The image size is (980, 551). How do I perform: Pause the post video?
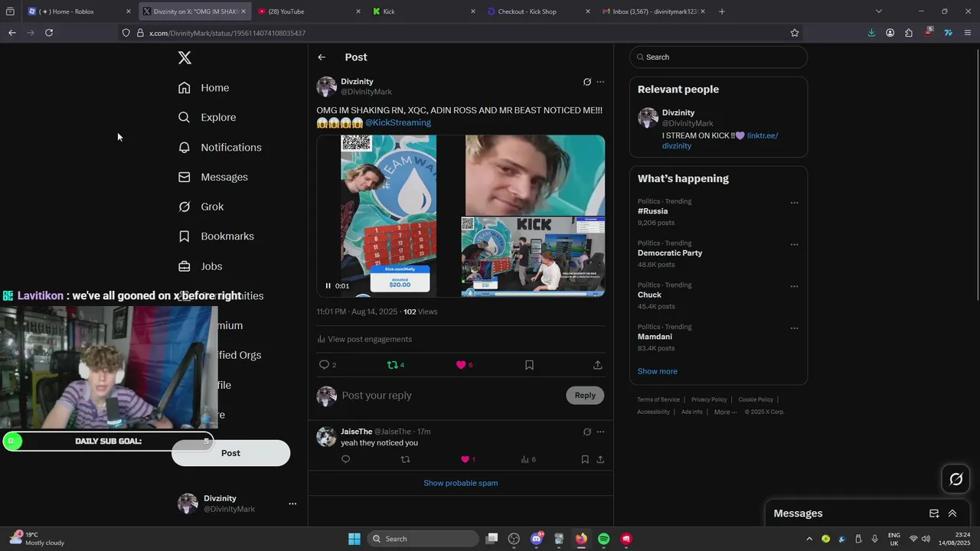coord(328,286)
